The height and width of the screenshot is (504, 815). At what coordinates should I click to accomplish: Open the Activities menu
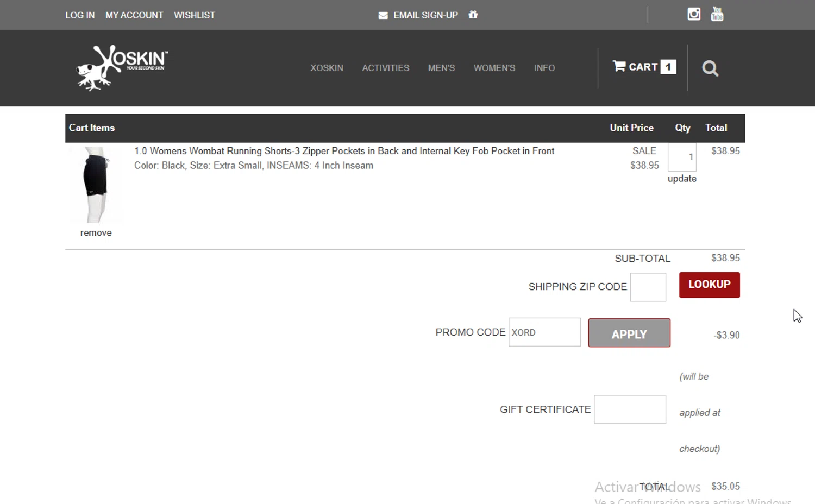(386, 68)
